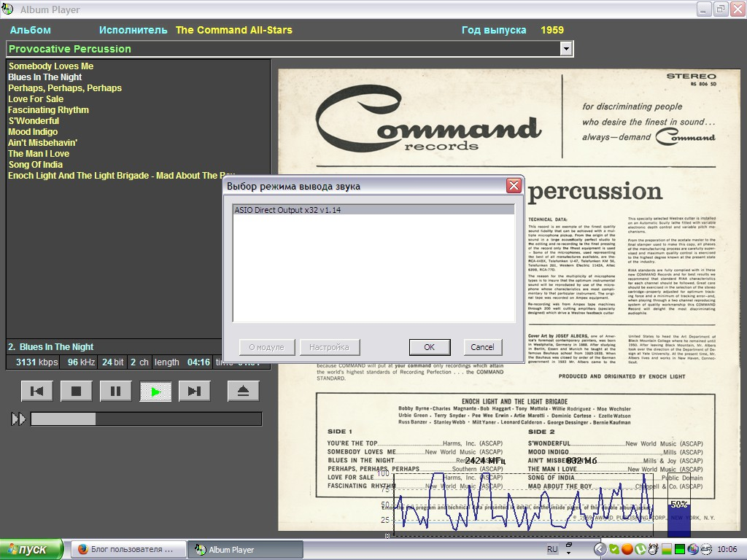Image resolution: width=747 pixels, height=560 pixels.
Task: Click the cow face tray icon
Action: [653, 550]
